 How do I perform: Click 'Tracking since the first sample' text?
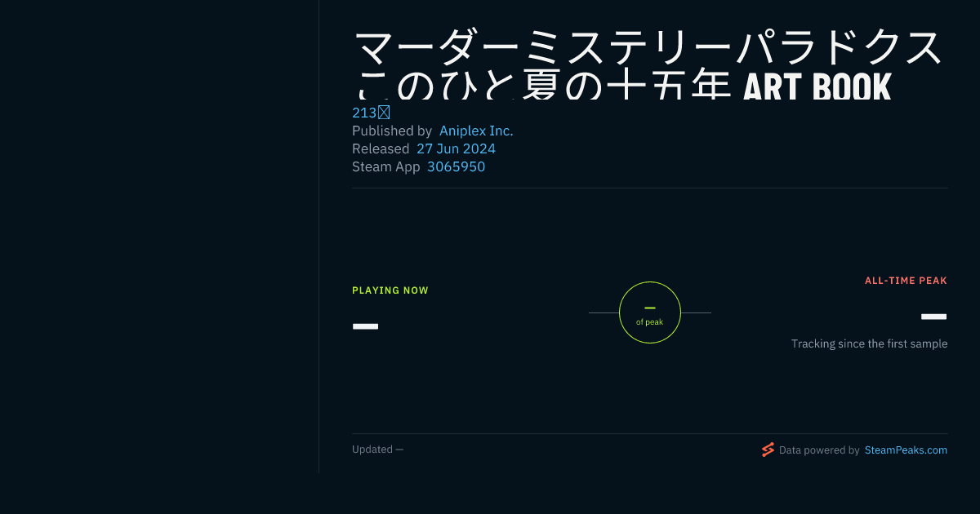(869, 344)
